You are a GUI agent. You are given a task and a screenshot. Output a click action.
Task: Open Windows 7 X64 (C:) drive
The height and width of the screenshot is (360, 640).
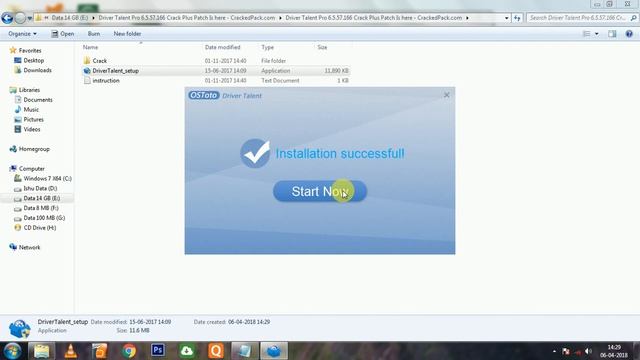[47, 178]
